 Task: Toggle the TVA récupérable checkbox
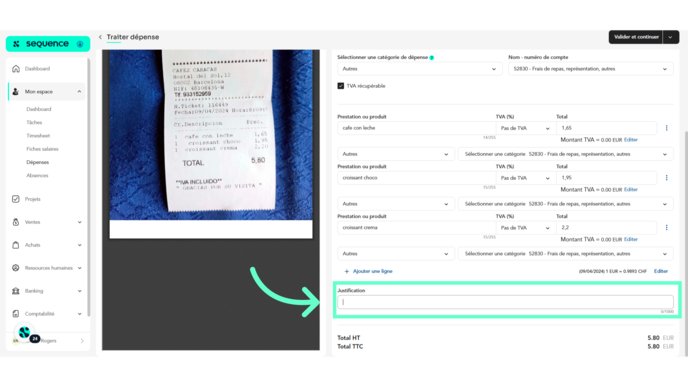[340, 86]
